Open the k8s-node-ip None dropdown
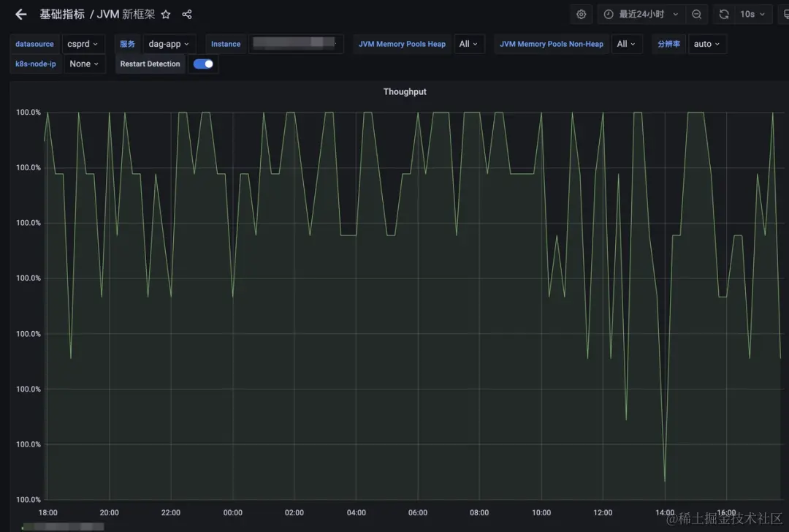This screenshot has width=789, height=532. tap(84, 64)
